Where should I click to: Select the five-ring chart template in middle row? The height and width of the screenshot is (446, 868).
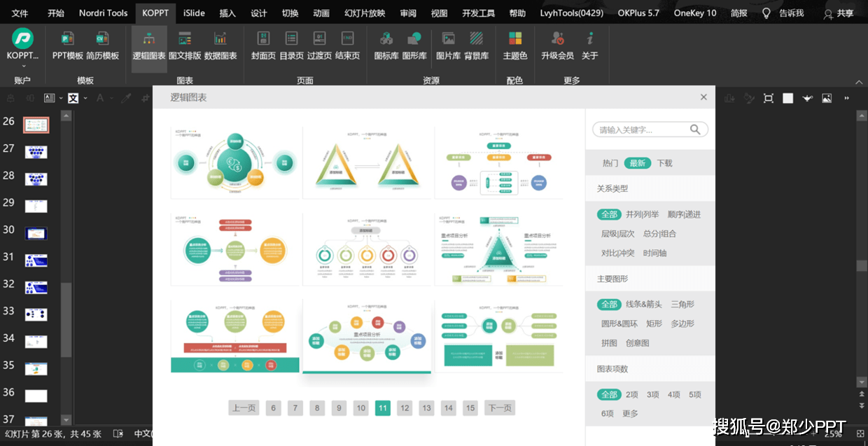point(368,249)
